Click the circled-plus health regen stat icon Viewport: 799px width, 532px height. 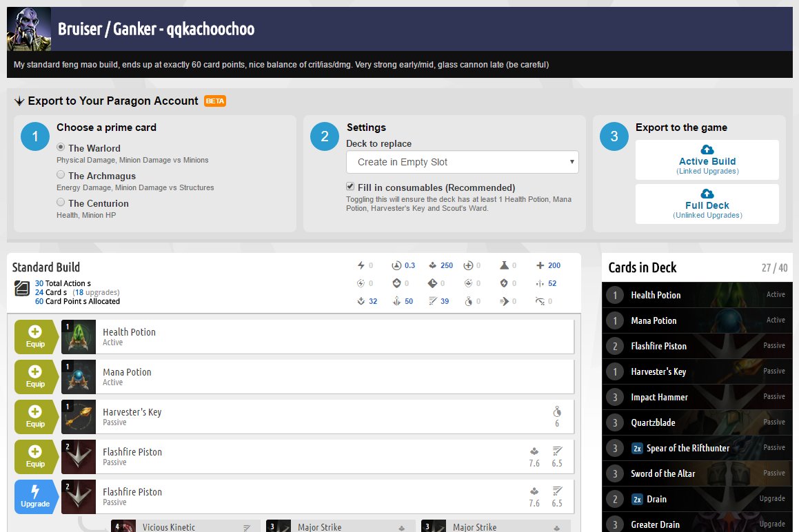[x=468, y=265]
